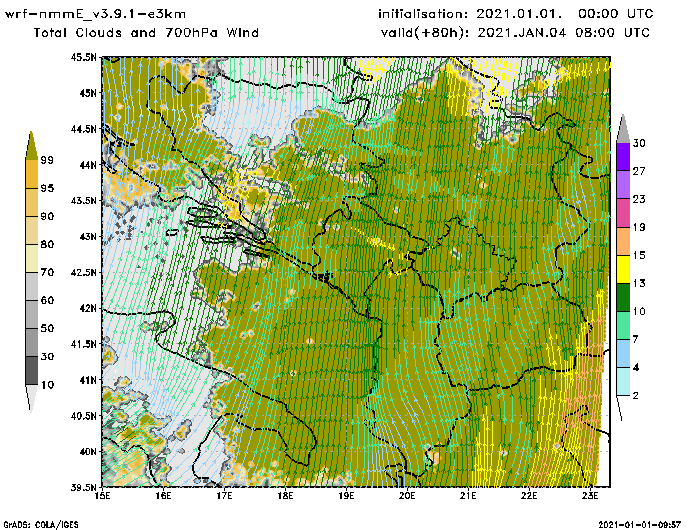Image resolution: width=700 pixels, height=530 pixels.
Task: Click the yellow 13–15 wind speed swatch
Action: pyautogui.click(x=623, y=269)
